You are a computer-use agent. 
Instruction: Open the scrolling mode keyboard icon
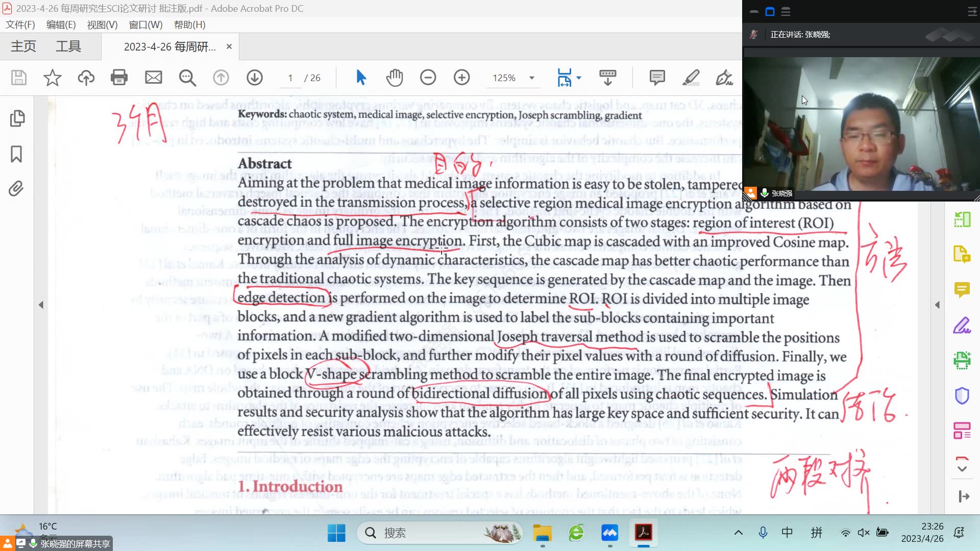pyautogui.click(x=607, y=78)
